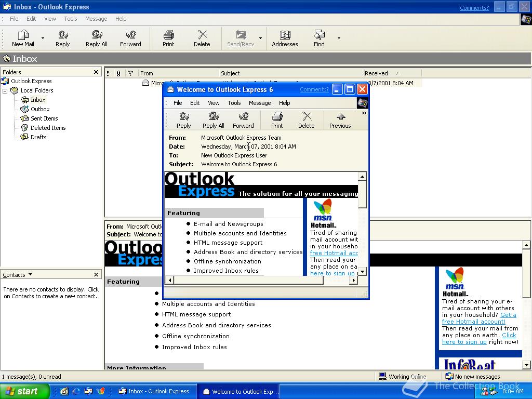Open the Find dropdown arrow
The image size is (532, 399).
coord(339,38)
